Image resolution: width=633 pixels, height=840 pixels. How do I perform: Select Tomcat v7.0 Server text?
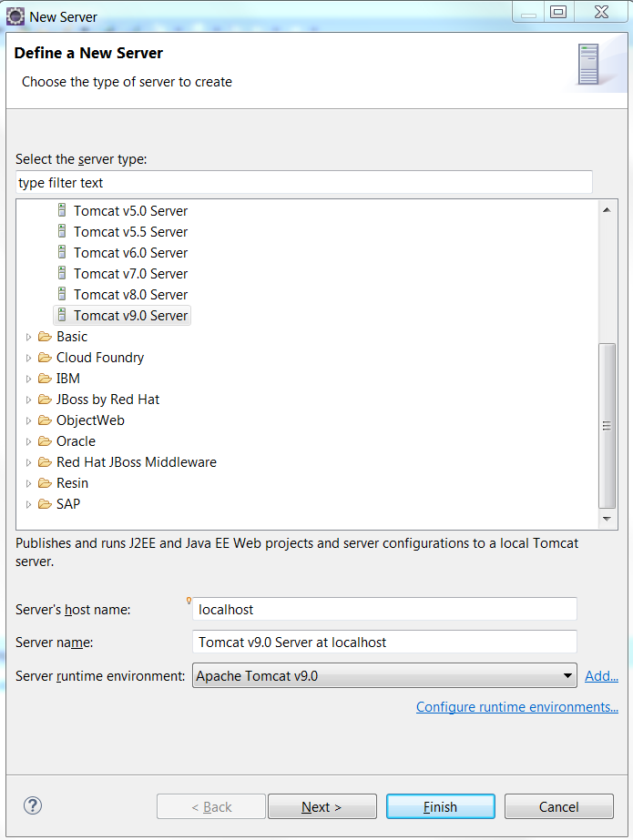[x=131, y=274]
